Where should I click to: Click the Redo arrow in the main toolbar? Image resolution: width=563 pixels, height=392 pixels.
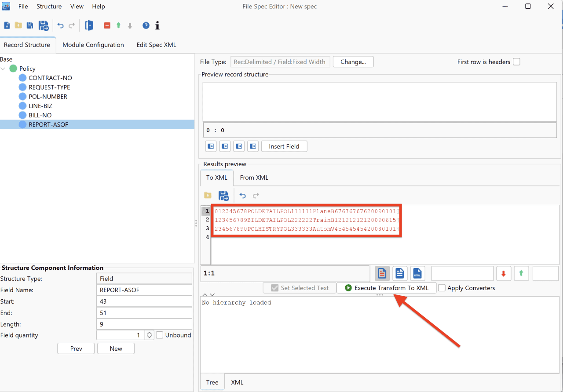pyautogui.click(x=72, y=26)
